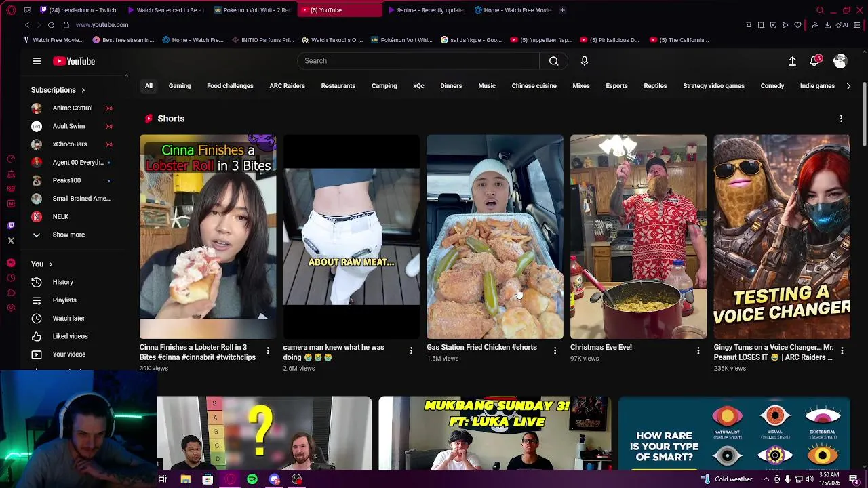
Task: Click in the YouTube Search field
Action: coord(418,61)
